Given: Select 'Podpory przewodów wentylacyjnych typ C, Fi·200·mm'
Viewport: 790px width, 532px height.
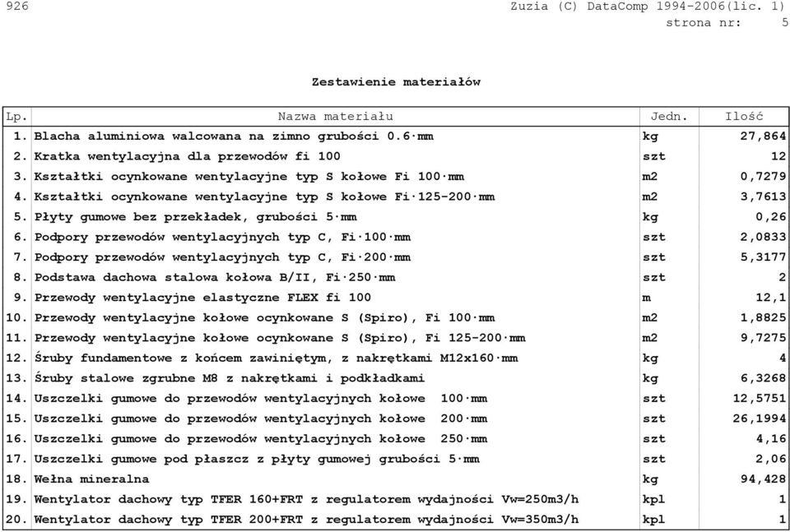Looking at the screenshot, I should [222, 257].
